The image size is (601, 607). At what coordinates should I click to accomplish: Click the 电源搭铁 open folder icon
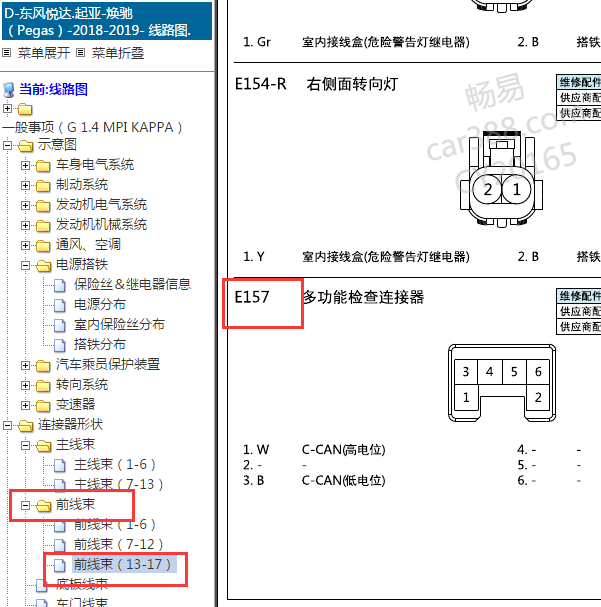[x=44, y=266]
